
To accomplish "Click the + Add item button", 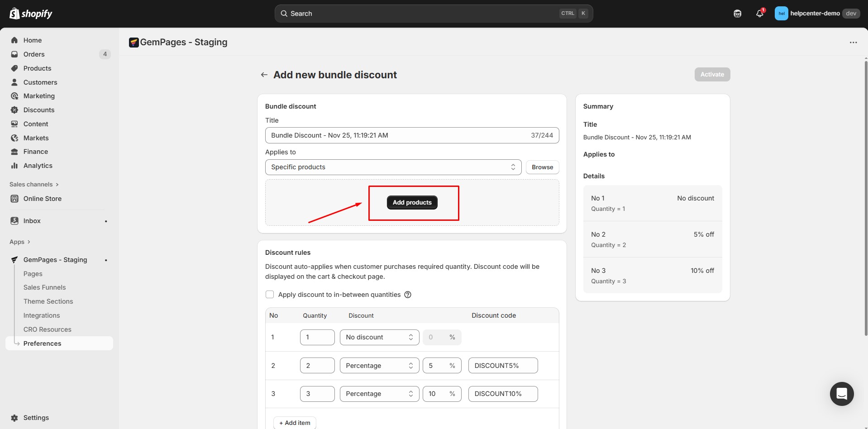I will [x=295, y=423].
